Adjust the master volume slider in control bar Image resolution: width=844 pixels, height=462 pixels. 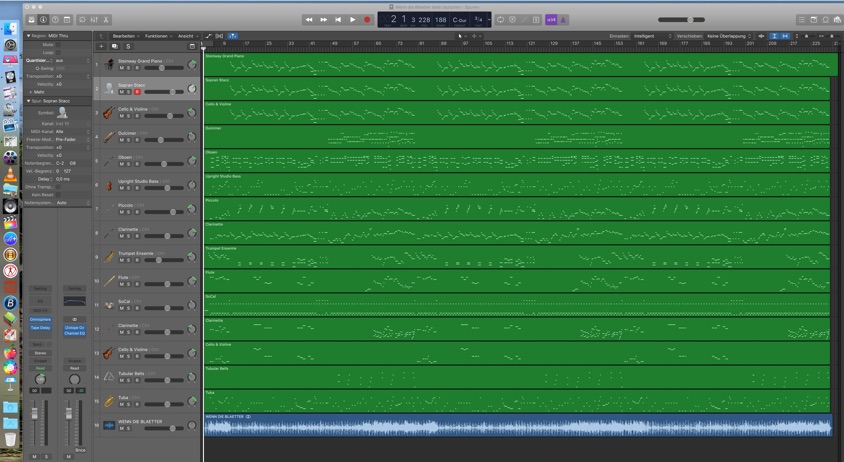point(681,19)
